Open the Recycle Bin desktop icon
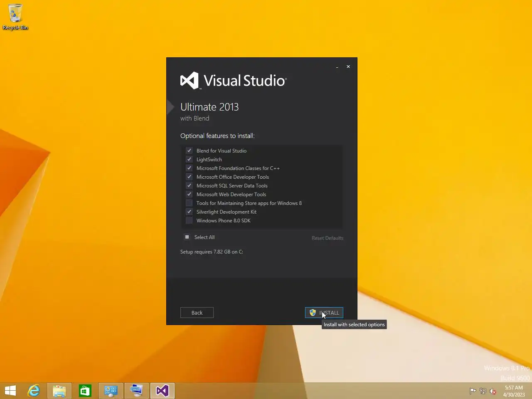The width and height of the screenshot is (532, 399). (15, 17)
